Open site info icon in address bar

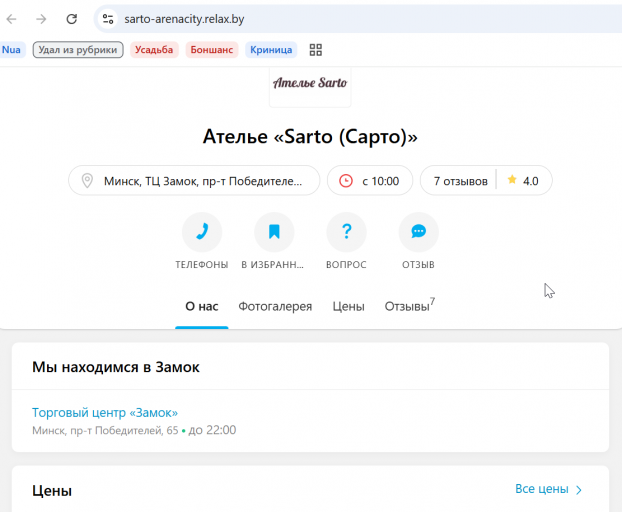[x=108, y=19]
